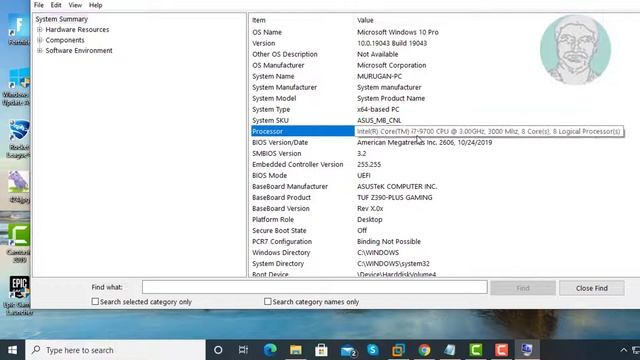This screenshot has width=640, height=360.
Task: Select the System Model row
Action: point(445,98)
